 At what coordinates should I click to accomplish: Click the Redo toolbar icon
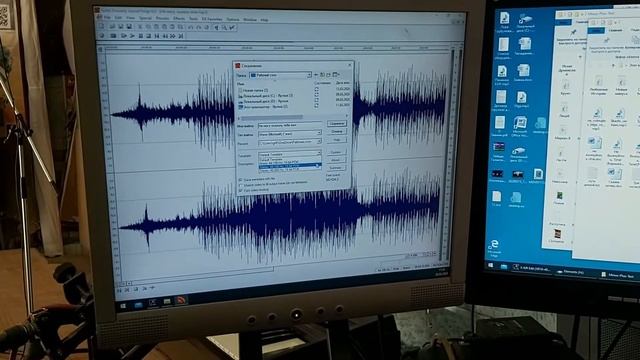(x=198, y=27)
